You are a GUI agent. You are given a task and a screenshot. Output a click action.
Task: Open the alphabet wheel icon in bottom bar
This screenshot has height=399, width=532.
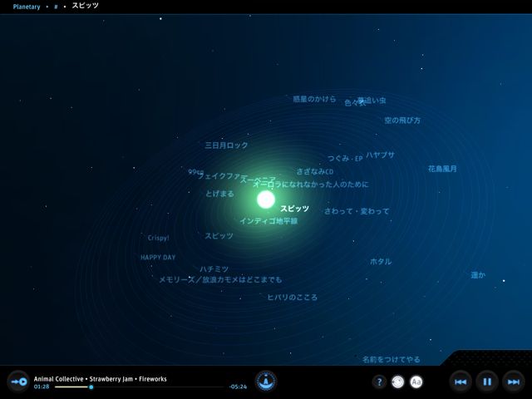click(266, 381)
